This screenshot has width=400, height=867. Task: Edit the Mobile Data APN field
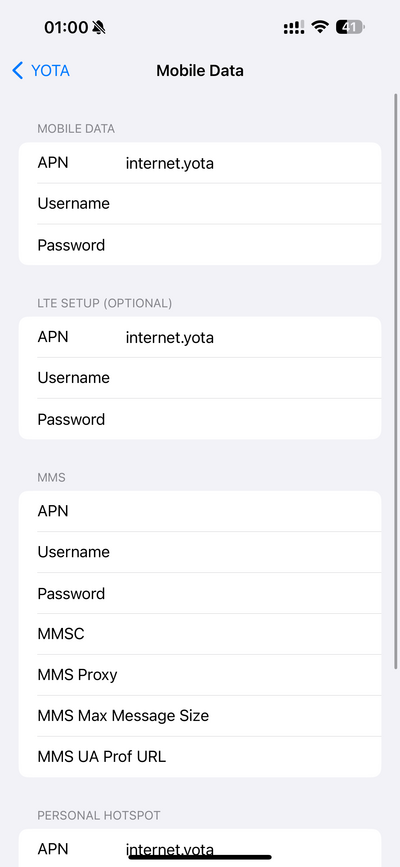point(200,163)
